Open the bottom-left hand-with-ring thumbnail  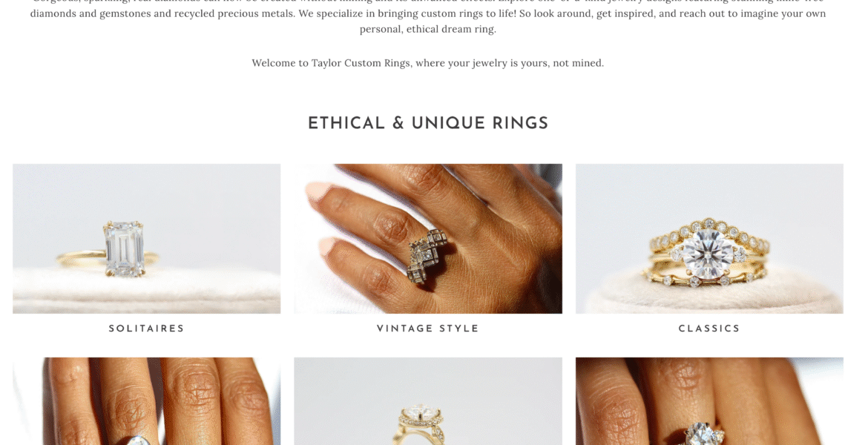click(147, 401)
